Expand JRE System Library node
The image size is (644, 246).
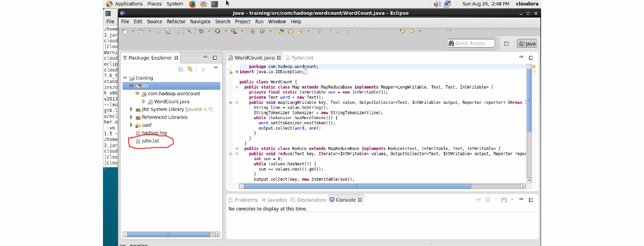tap(131, 109)
